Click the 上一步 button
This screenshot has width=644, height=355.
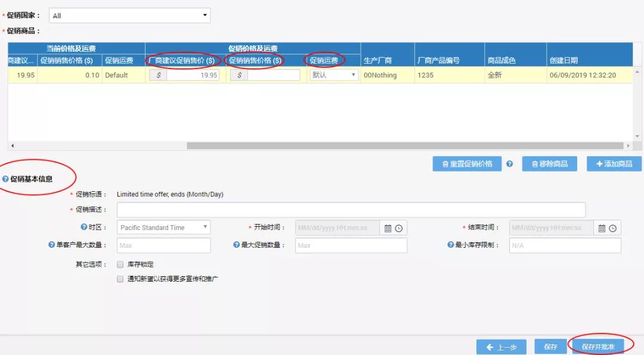click(x=501, y=346)
